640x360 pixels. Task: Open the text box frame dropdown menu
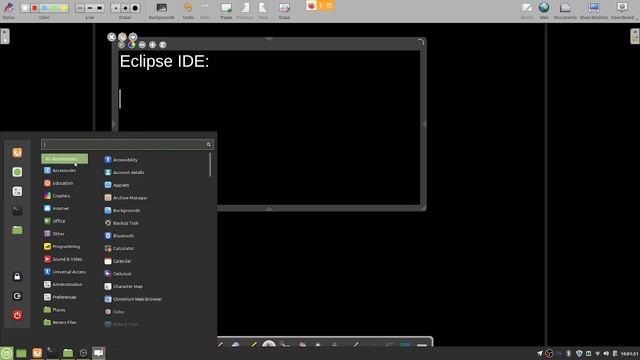pos(133,37)
